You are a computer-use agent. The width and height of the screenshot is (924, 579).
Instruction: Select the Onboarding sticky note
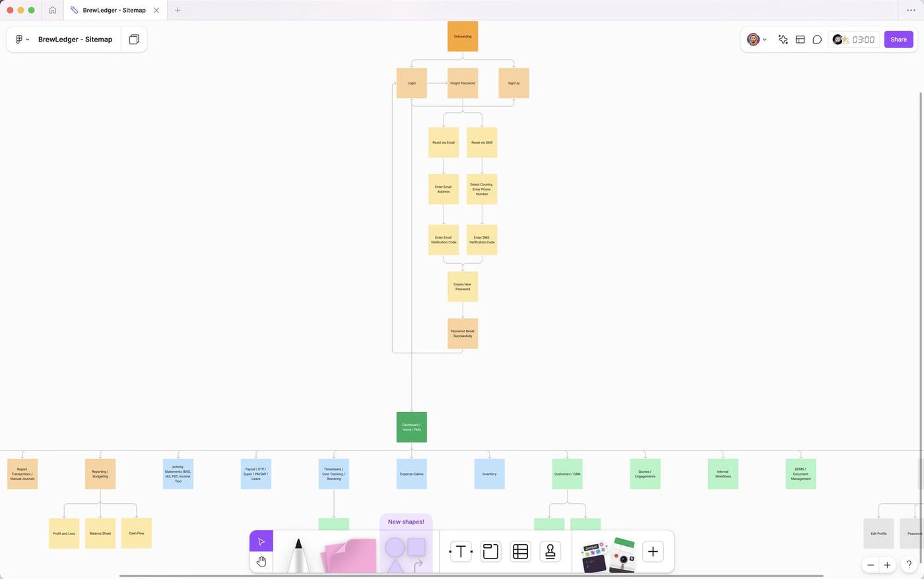463,36
